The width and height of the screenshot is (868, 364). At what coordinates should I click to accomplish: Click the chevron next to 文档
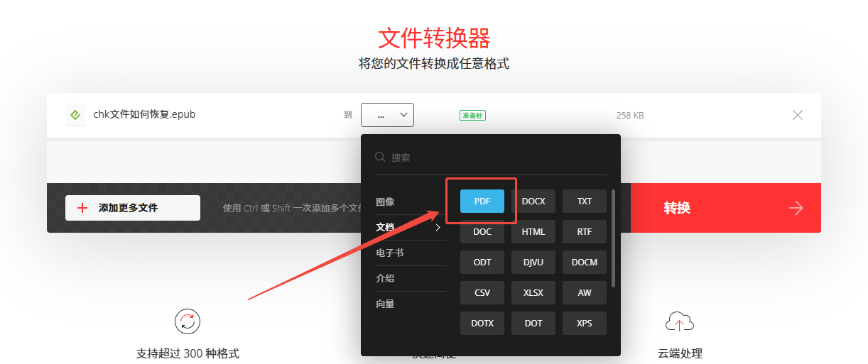(438, 227)
